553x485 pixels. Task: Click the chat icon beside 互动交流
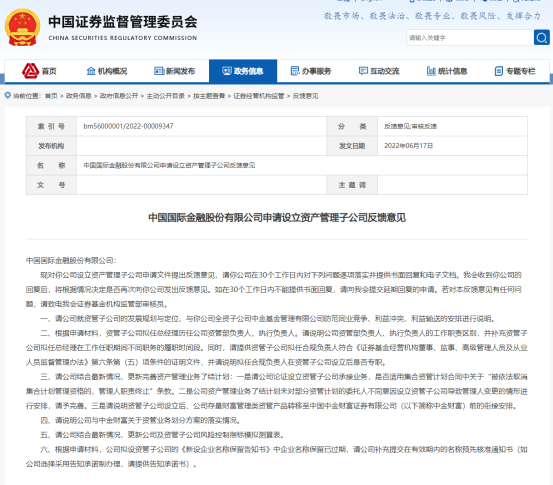coord(363,71)
